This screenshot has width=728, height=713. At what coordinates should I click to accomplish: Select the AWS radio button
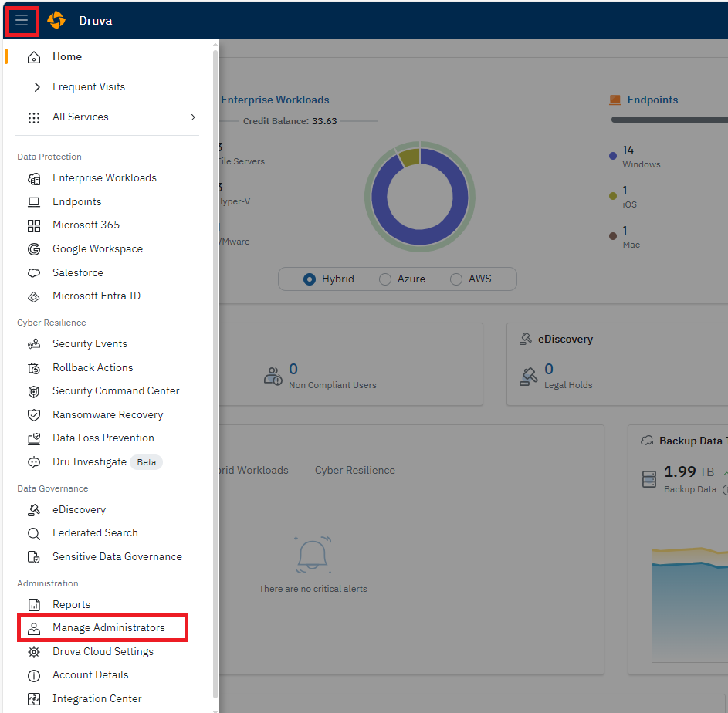pos(456,279)
